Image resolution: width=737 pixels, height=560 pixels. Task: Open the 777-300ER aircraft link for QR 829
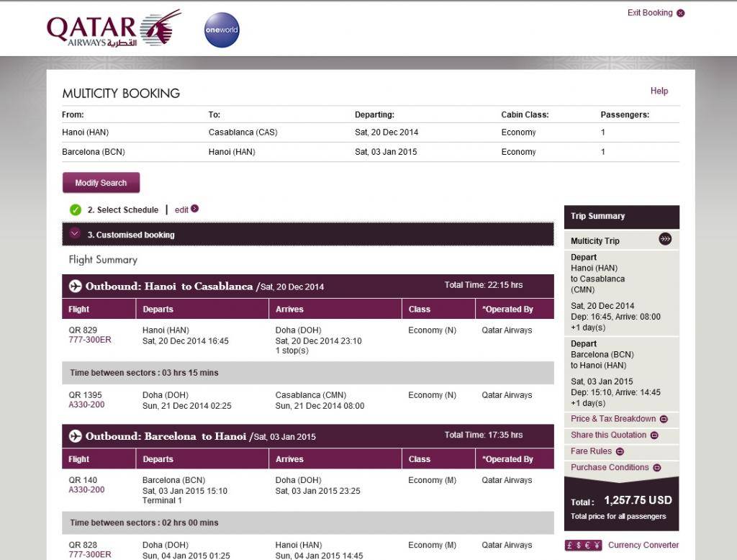point(90,340)
